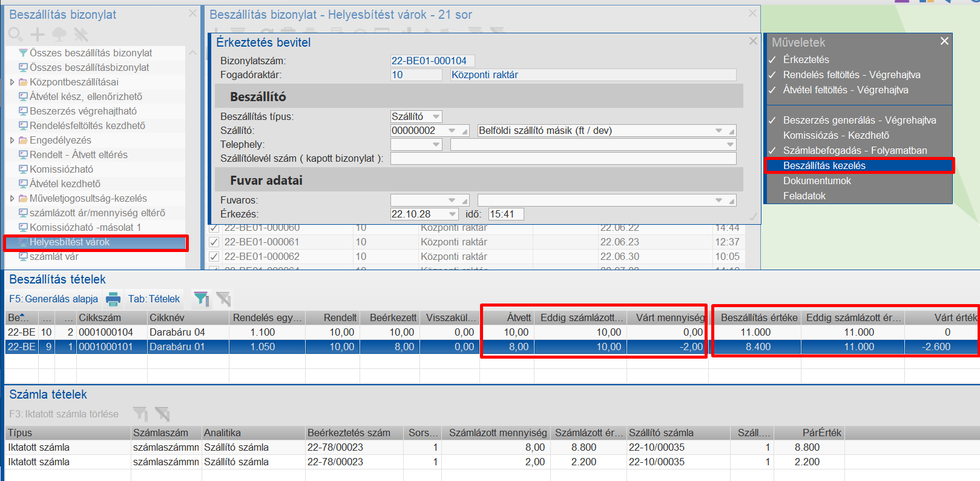Toggle checkbox for row 22-BE01-000060
This screenshot has width=980, height=481.
click(214, 228)
